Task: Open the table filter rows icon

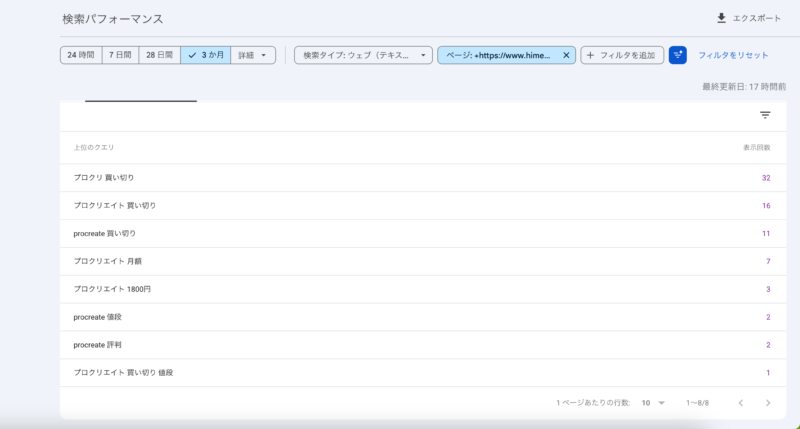Action: click(765, 115)
